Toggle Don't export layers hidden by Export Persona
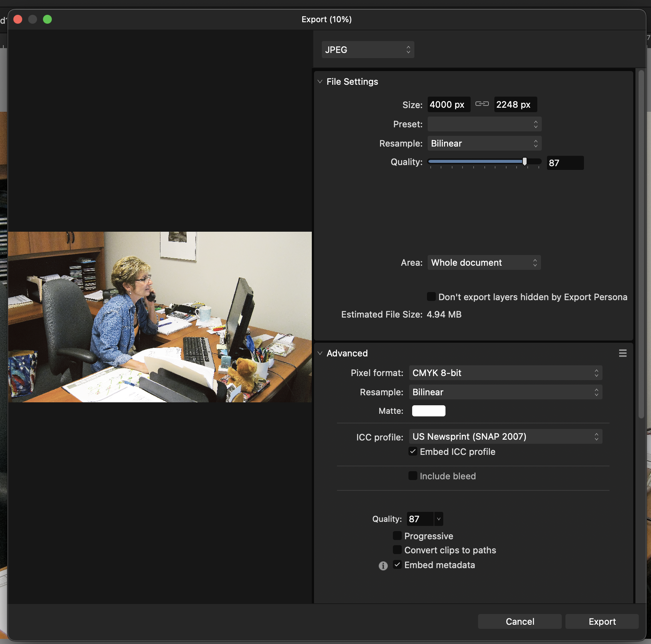The image size is (651, 644). pyautogui.click(x=431, y=296)
